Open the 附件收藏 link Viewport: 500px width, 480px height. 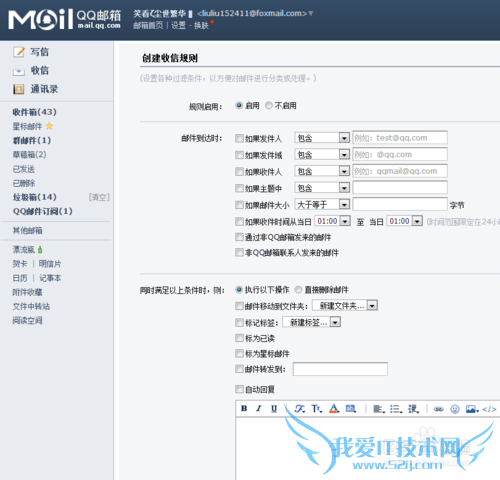click(x=27, y=292)
